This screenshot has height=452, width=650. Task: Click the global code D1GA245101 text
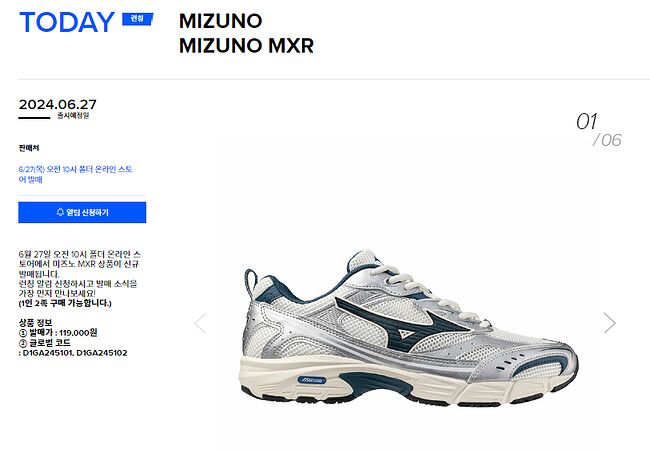point(48,353)
